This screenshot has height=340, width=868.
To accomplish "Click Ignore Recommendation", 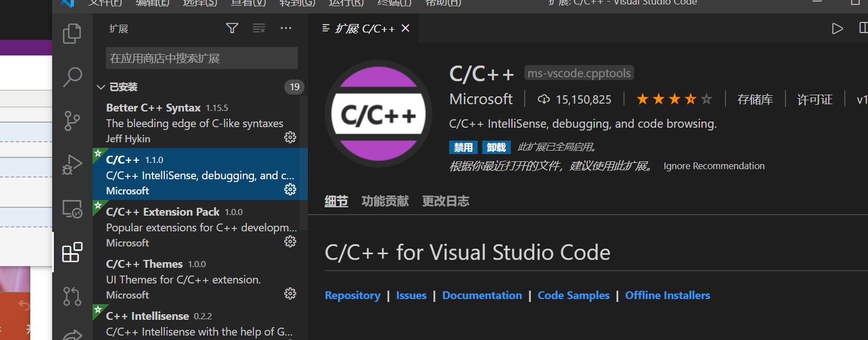I will click(714, 166).
